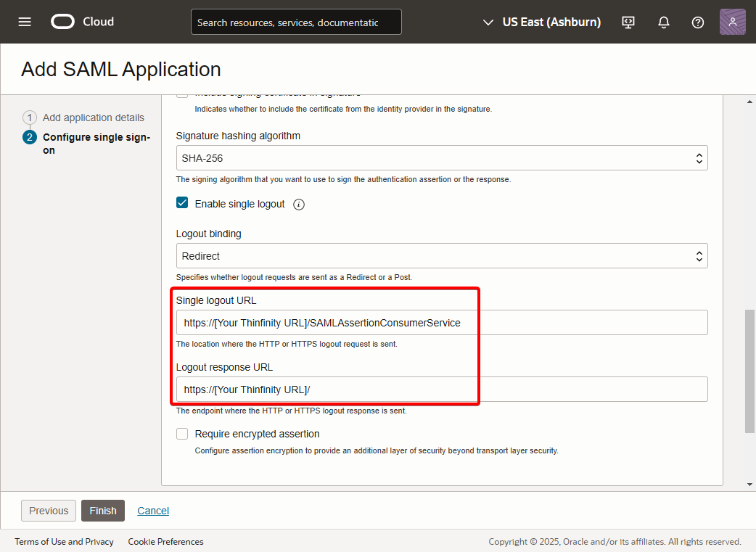The width and height of the screenshot is (756, 552).
Task: Click the page vertical scrollbar thumb
Action: (749, 371)
